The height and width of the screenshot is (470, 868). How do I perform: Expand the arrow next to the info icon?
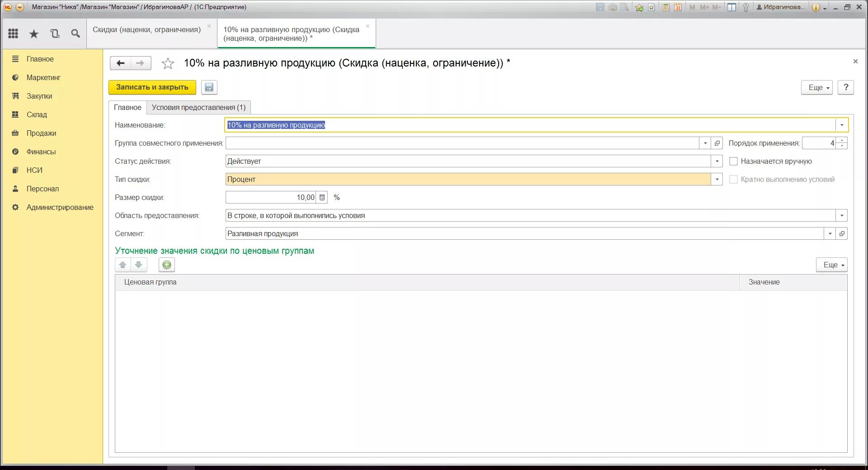(x=825, y=8)
